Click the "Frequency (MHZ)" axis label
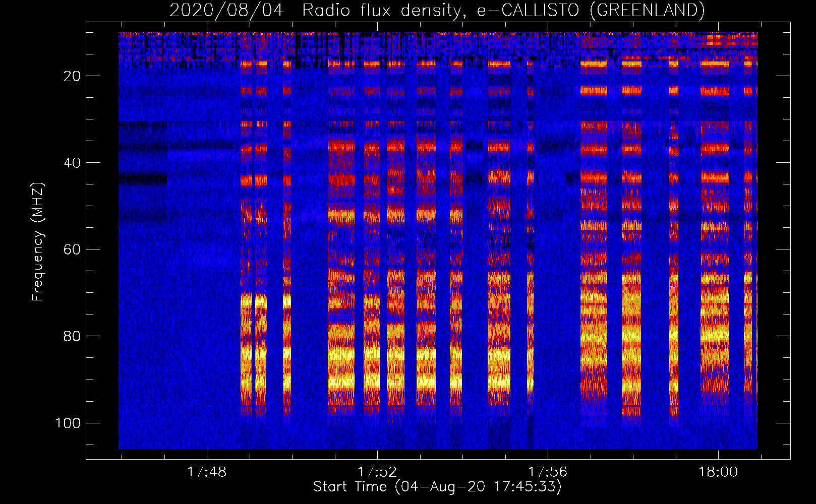816x504 pixels. pyautogui.click(x=38, y=242)
